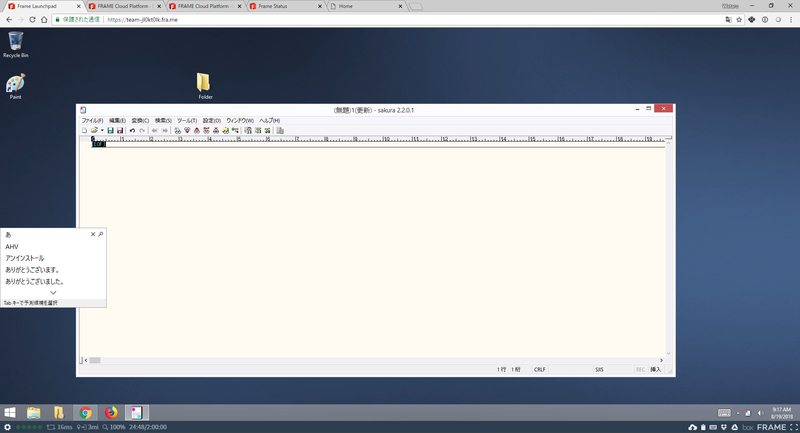
Task: Click the browser address bar URL
Action: coord(142,19)
